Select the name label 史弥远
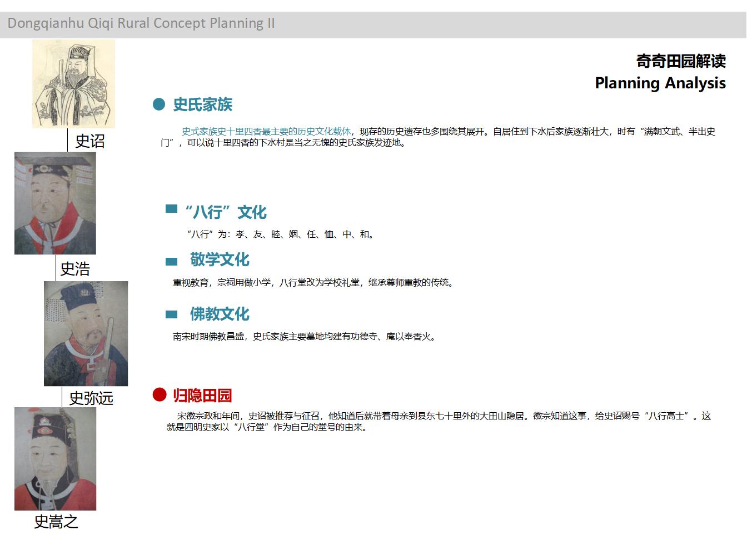 91,398
